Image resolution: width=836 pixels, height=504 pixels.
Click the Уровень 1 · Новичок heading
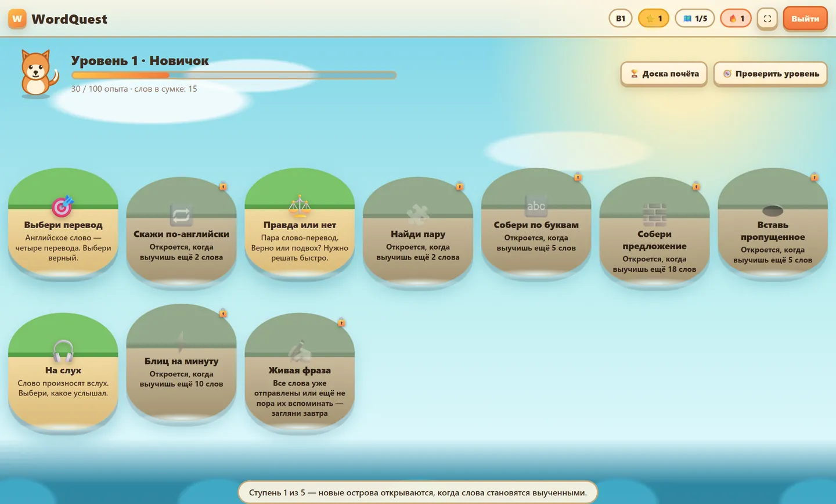point(140,60)
